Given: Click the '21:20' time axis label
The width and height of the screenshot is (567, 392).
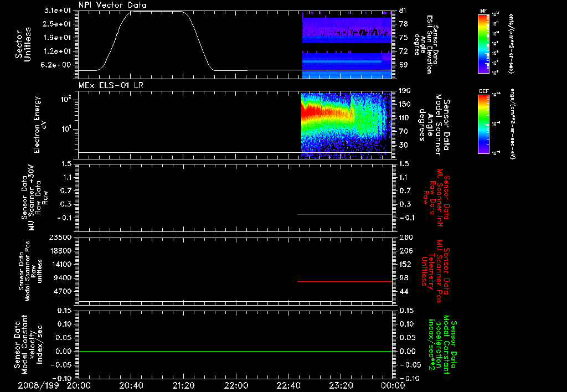Looking at the screenshot, I should [183, 385].
